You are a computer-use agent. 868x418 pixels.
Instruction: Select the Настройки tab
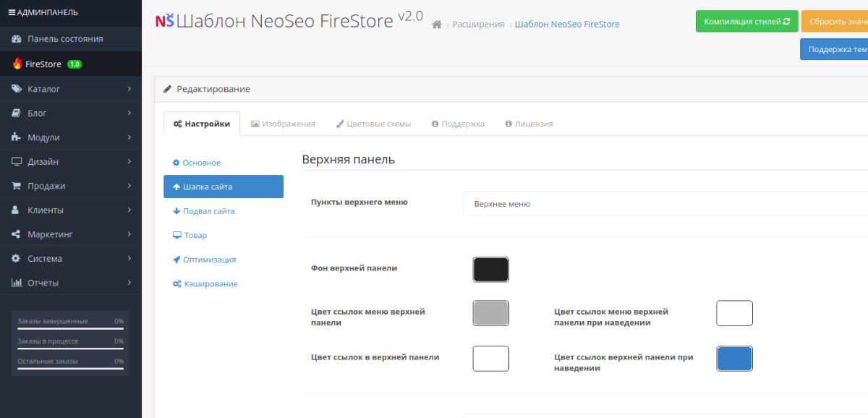202,124
